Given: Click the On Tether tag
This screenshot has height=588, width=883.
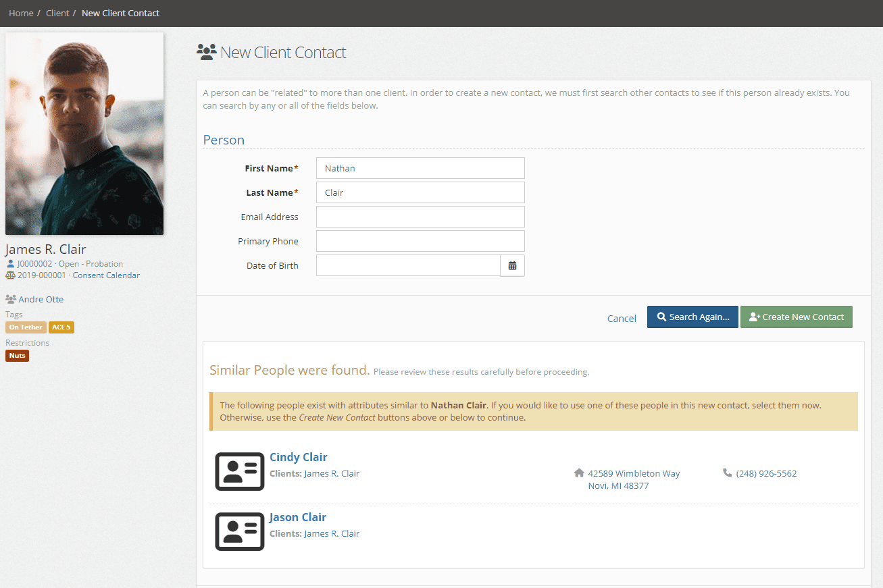Looking at the screenshot, I should [26, 327].
